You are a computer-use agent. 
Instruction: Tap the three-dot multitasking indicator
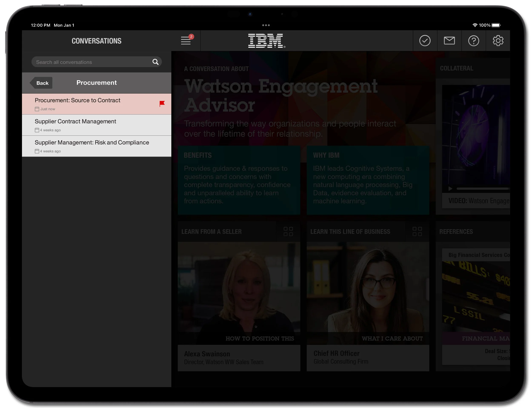266,25
